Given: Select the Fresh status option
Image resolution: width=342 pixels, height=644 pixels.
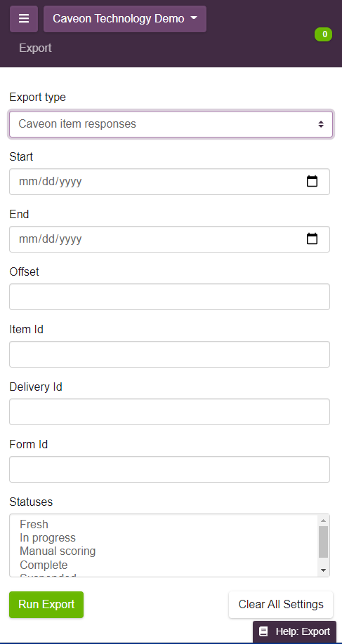Looking at the screenshot, I should click(34, 524).
